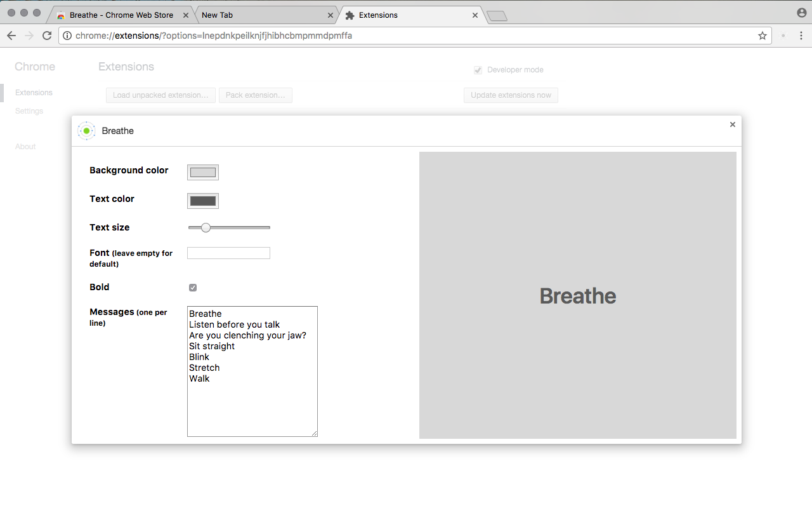
Task: Close the Breathe options dialog
Action: (733, 124)
